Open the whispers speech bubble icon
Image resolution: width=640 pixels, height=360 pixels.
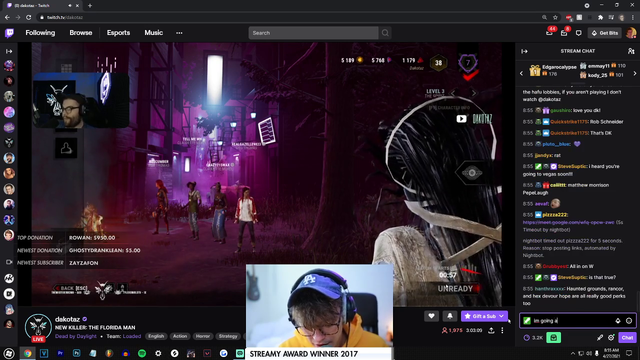578,33
